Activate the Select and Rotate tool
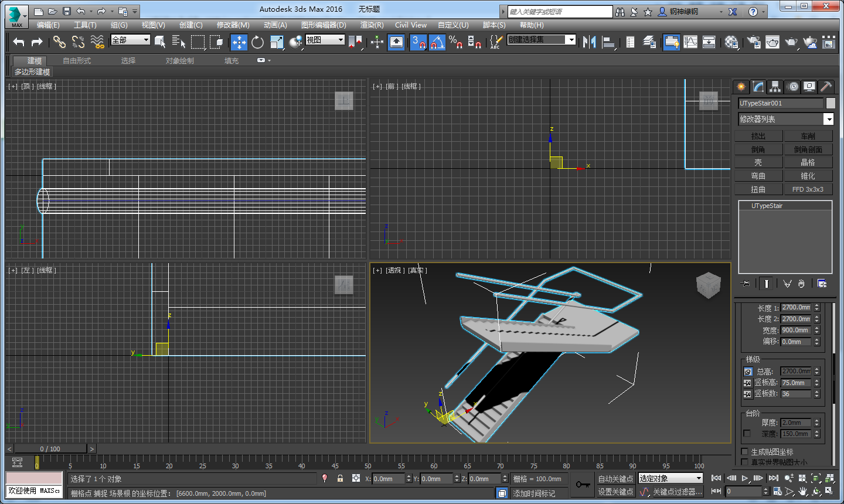This screenshot has width=844, height=504. tap(258, 42)
